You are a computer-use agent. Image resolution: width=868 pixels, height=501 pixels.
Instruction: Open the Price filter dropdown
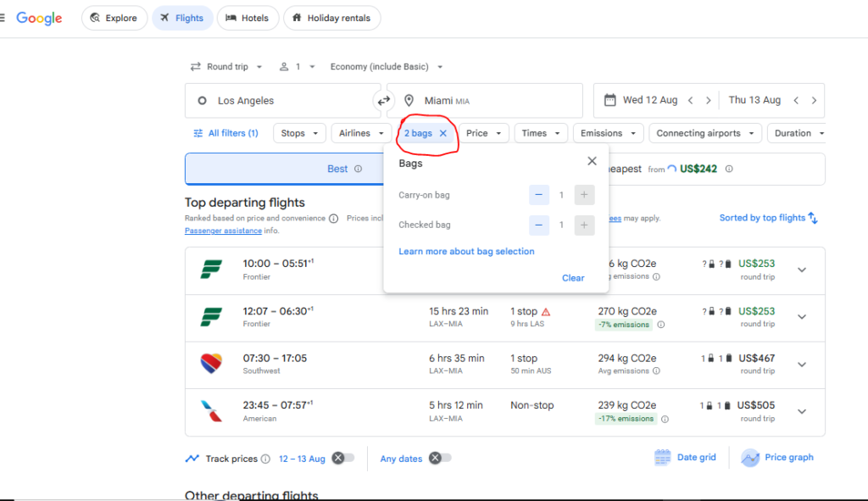pyautogui.click(x=483, y=133)
